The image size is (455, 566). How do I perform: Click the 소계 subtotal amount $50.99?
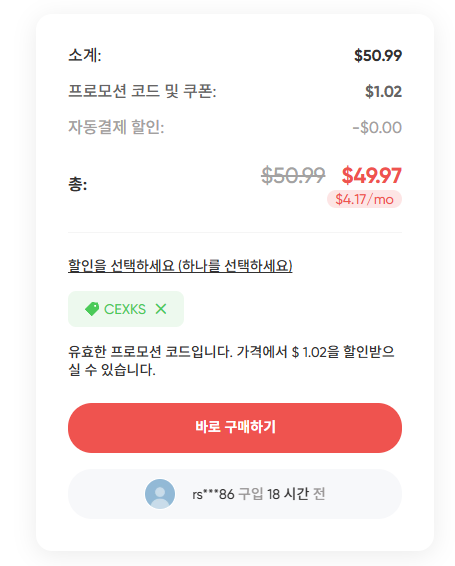[378, 56]
